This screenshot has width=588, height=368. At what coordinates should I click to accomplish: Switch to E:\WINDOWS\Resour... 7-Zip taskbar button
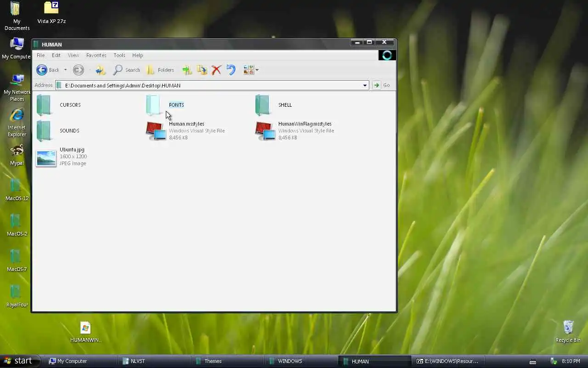coord(448,361)
